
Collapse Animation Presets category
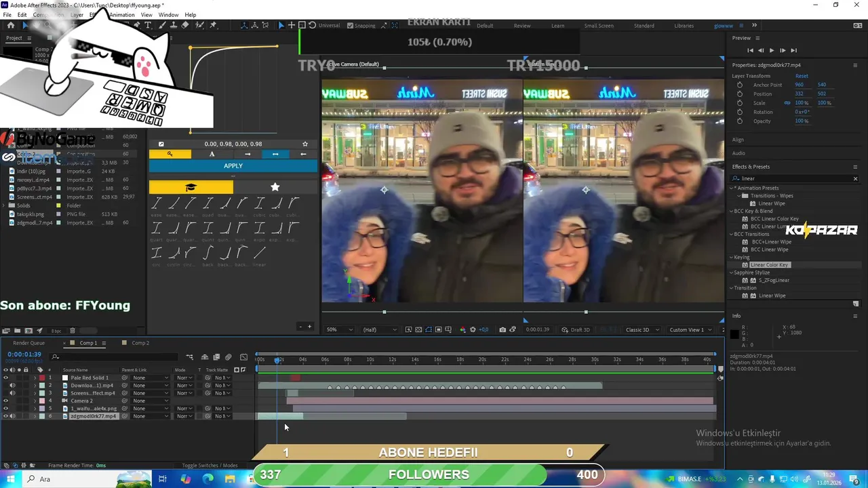pyautogui.click(x=732, y=188)
